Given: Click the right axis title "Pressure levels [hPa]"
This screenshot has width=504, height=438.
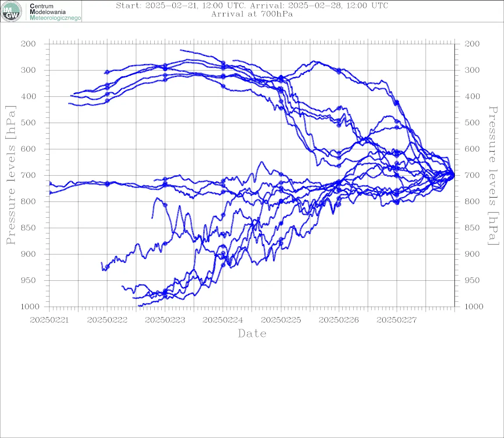Looking at the screenshot, I should click(x=493, y=176).
